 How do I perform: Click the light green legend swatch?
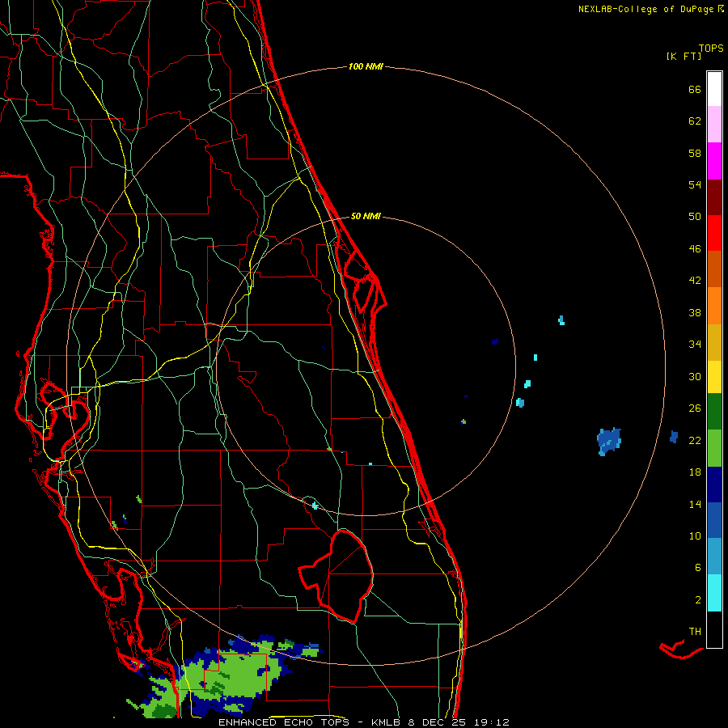tap(714, 448)
